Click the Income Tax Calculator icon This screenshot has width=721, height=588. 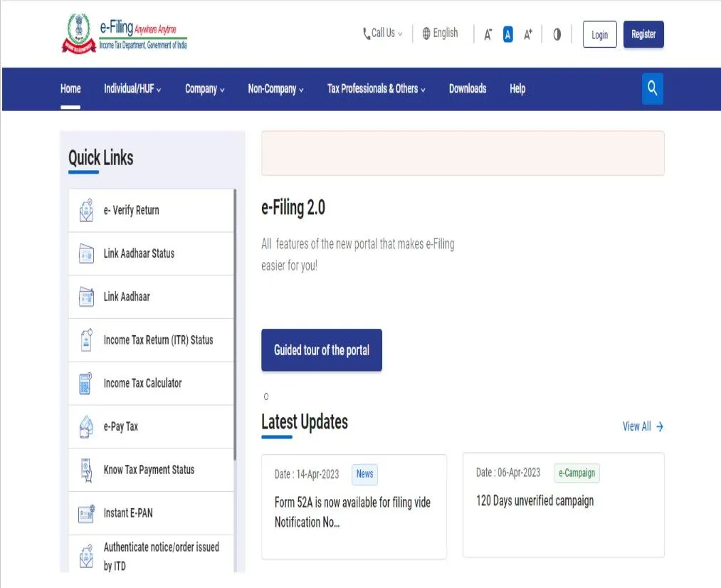86,384
